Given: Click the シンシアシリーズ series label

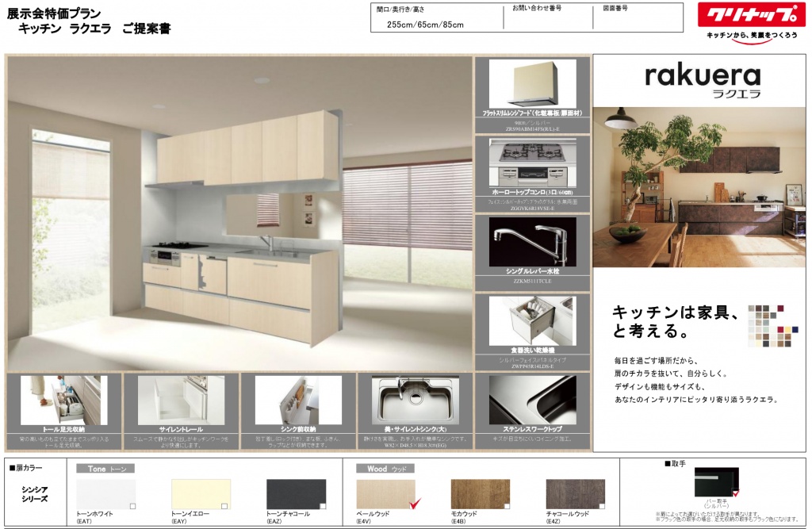Looking at the screenshot, I should point(35,494).
